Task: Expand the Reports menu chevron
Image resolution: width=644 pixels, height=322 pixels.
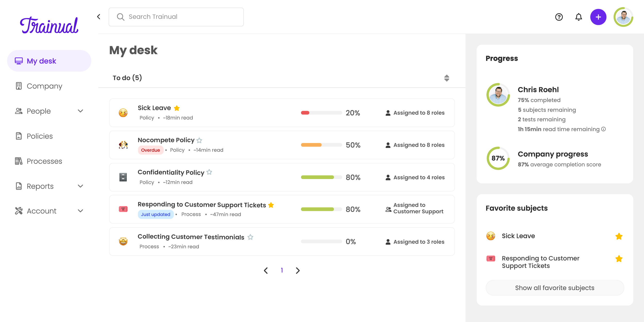Action: coord(80,186)
